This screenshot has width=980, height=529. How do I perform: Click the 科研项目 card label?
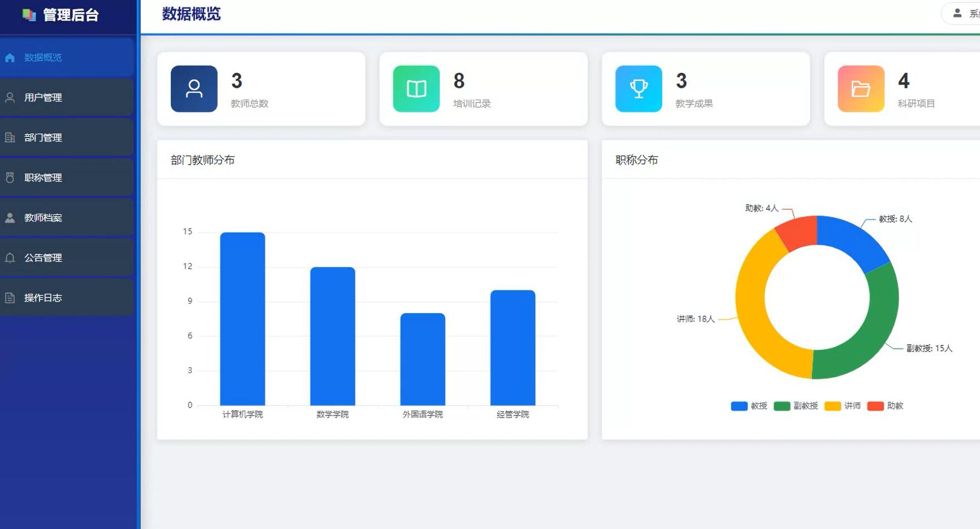click(916, 103)
